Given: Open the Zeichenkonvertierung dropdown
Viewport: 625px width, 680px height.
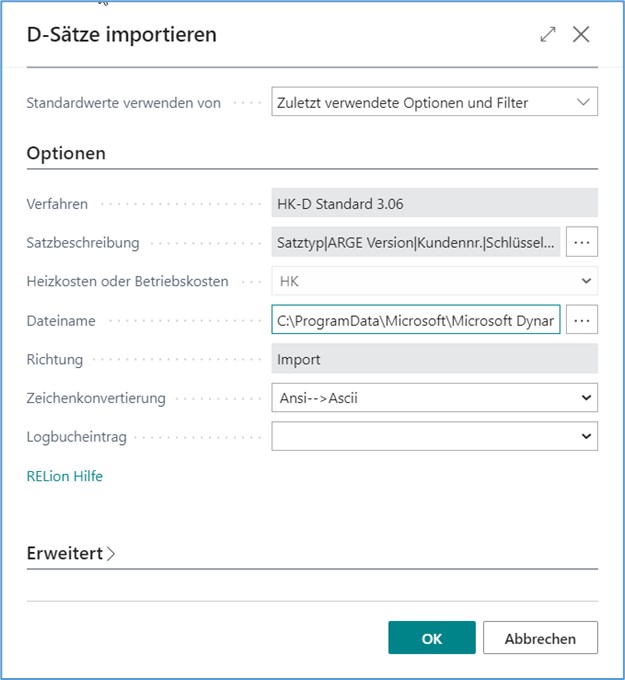Looking at the screenshot, I should click(x=434, y=397).
